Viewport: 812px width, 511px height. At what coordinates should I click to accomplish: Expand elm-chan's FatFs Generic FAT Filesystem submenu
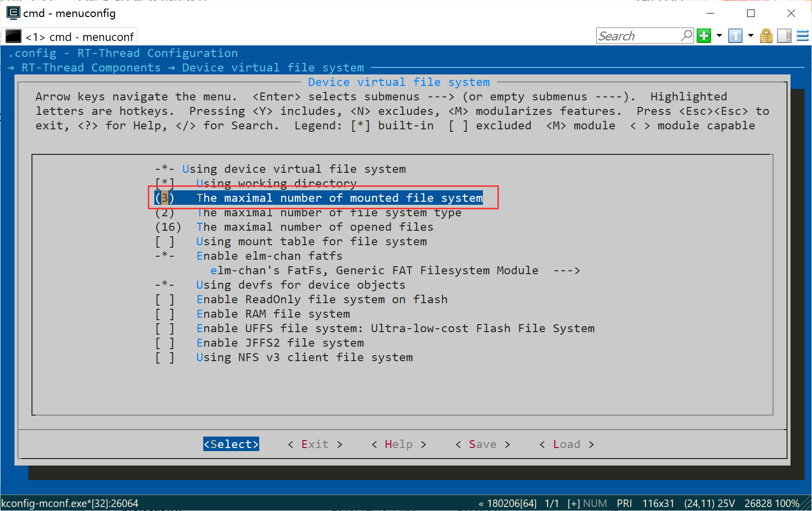(x=395, y=270)
